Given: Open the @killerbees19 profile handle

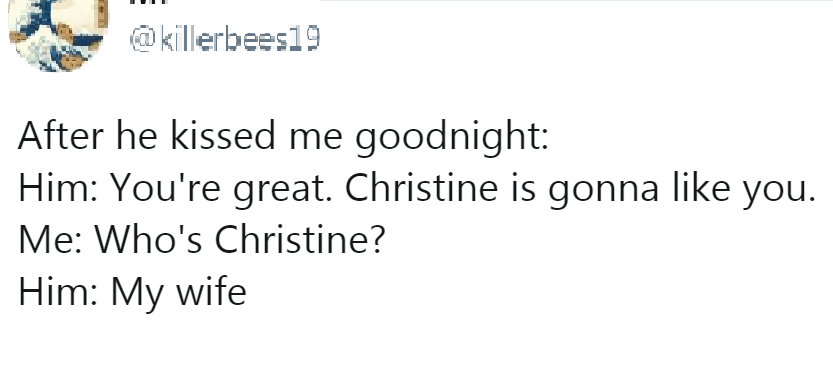Looking at the screenshot, I should pos(224,39).
